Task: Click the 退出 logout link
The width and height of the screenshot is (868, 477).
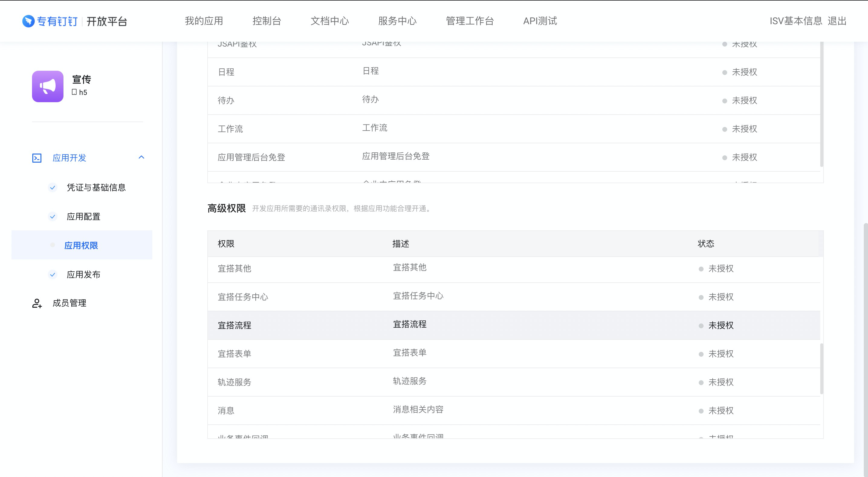Action: point(837,21)
